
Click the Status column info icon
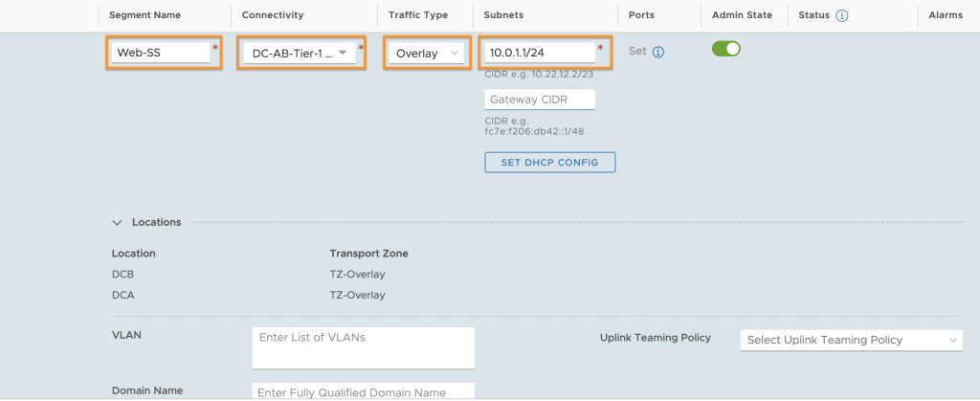point(842,15)
